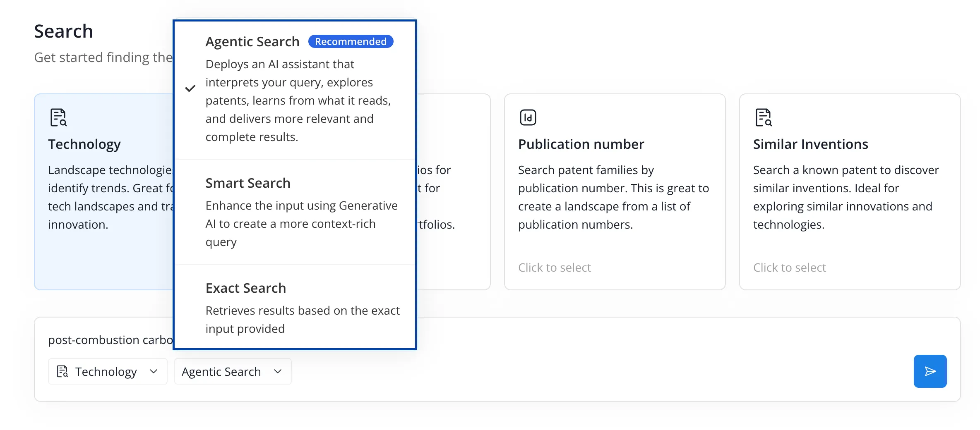
Task: Choose Agentic Search in the open menu
Action: pos(295,90)
